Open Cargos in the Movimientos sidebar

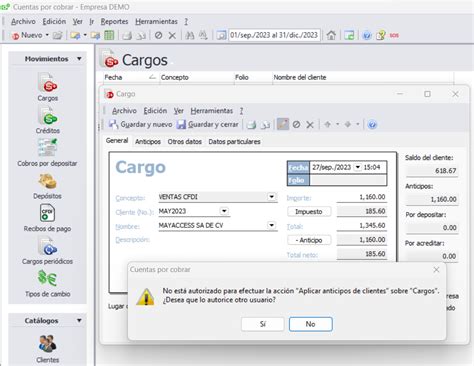click(x=47, y=87)
